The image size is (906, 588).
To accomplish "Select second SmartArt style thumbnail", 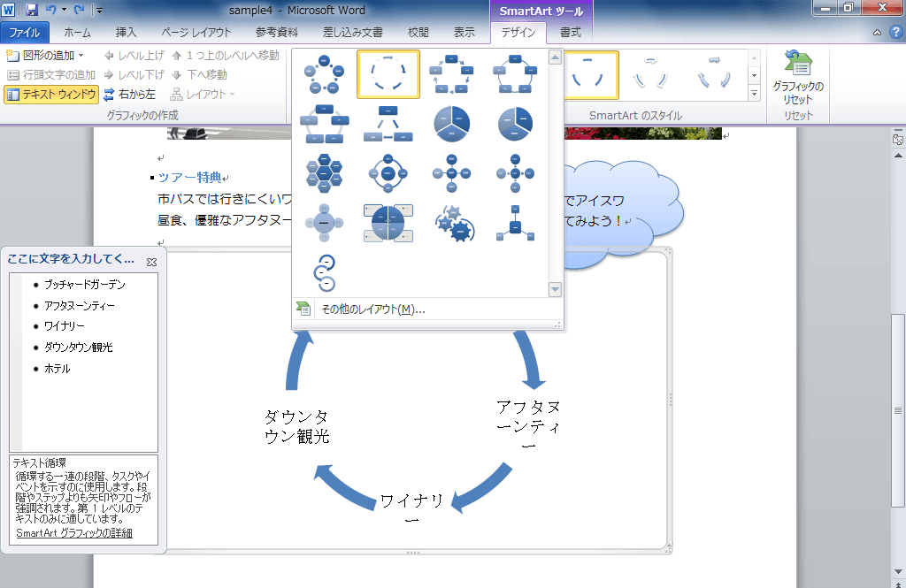I will tap(650, 75).
